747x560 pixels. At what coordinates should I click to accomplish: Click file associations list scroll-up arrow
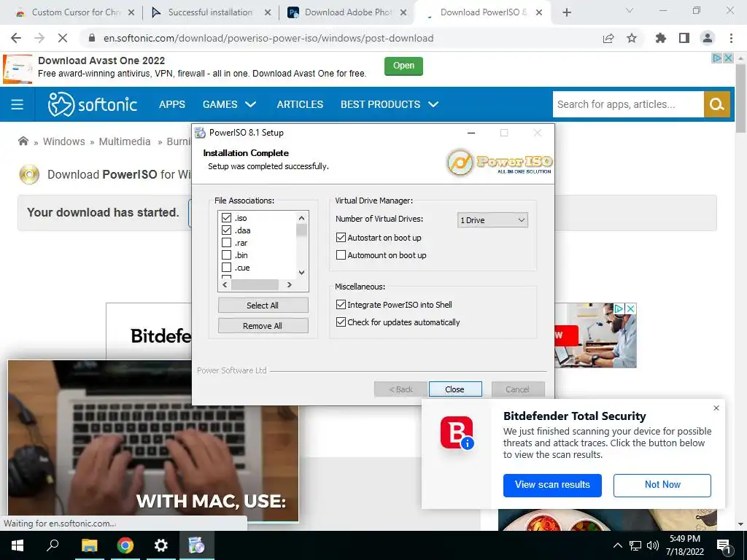click(x=301, y=217)
